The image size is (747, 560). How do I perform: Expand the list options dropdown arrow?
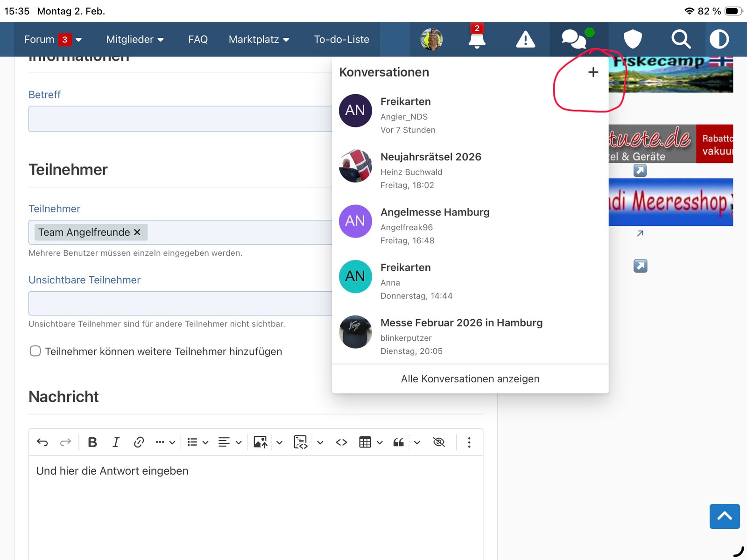coord(205,442)
